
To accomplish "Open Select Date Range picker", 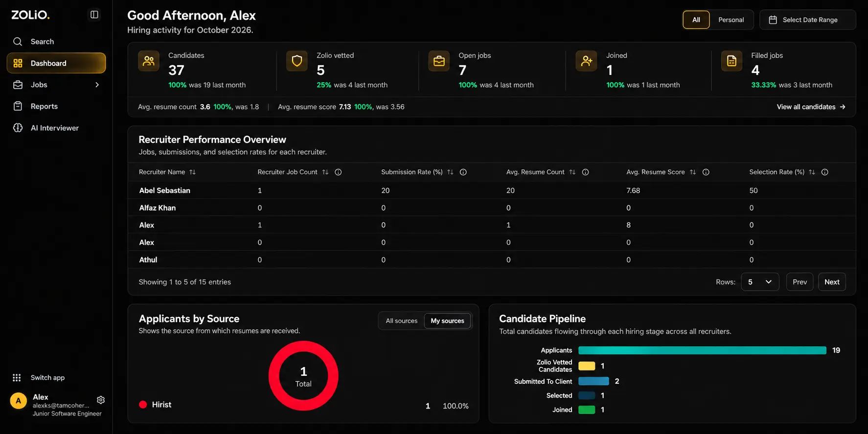I will point(807,20).
